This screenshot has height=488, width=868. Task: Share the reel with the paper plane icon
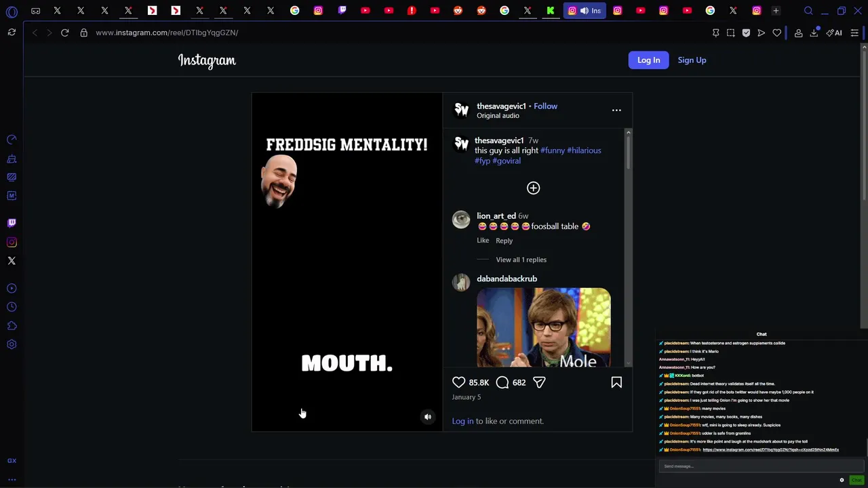(539, 382)
